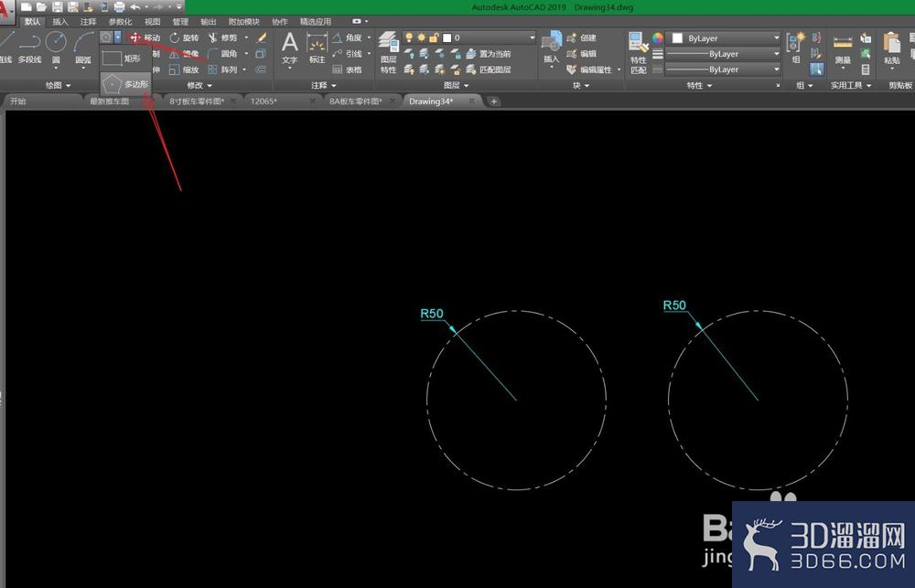This screenshot has width=915, height=588.
Task: Click the New file icon in quick access toolbar
Action: coord(27,7)
